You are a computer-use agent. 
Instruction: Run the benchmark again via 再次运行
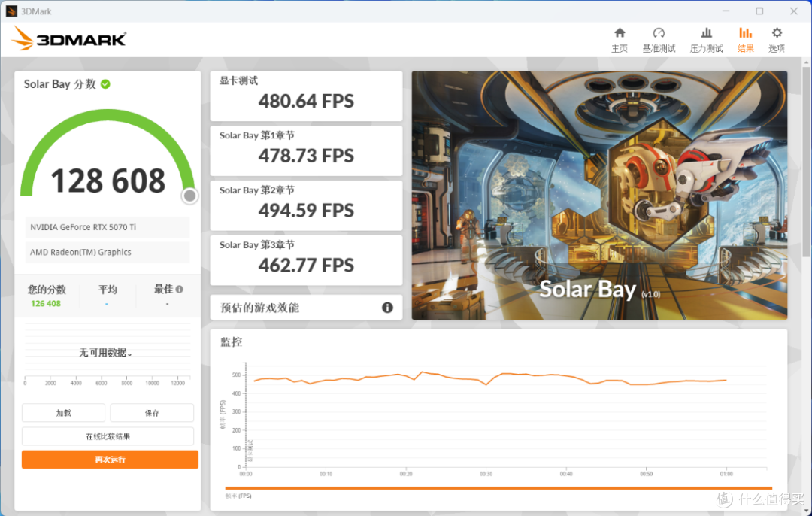coord(109,460)
